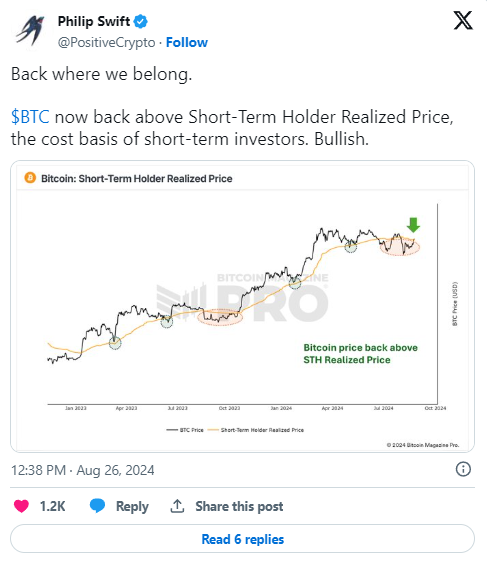
Task: Open Philip Swift's swallow profile avatar
Action: pyautogui.click(x=30, y=30)
